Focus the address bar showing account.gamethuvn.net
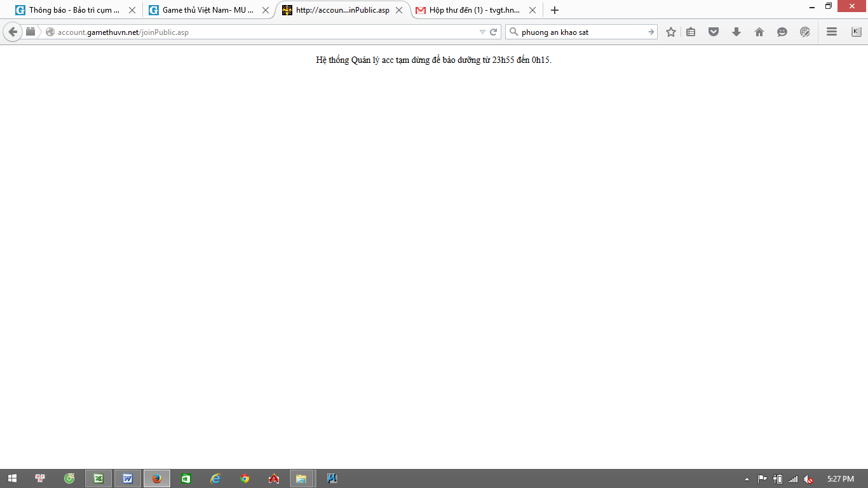 click(x=261, y=32)
